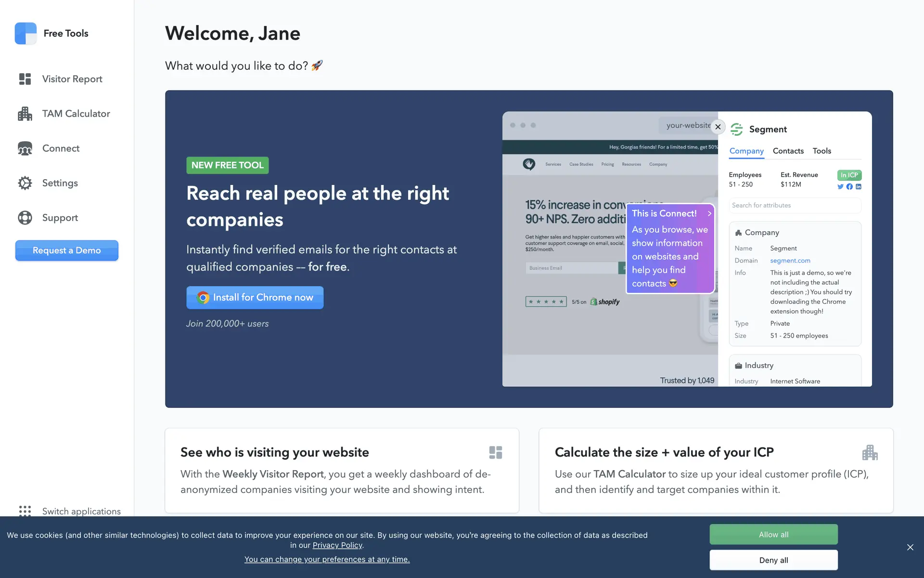Open Settings gear icon in sidebar
924x578 pixels.
pyautogui.click(x=25, y=183)
